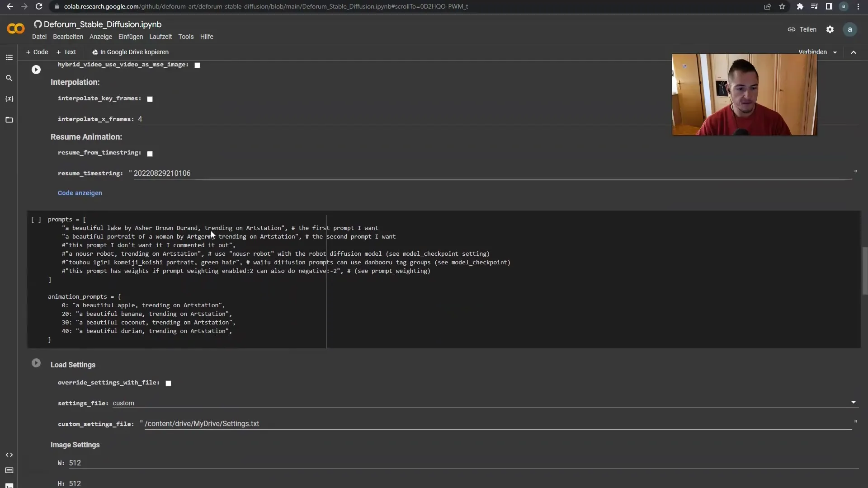Open the Hilfe menu
Image resolution: width=868 pixels, height=488 pixels.
pyautogui.click(x=207, y=37)
